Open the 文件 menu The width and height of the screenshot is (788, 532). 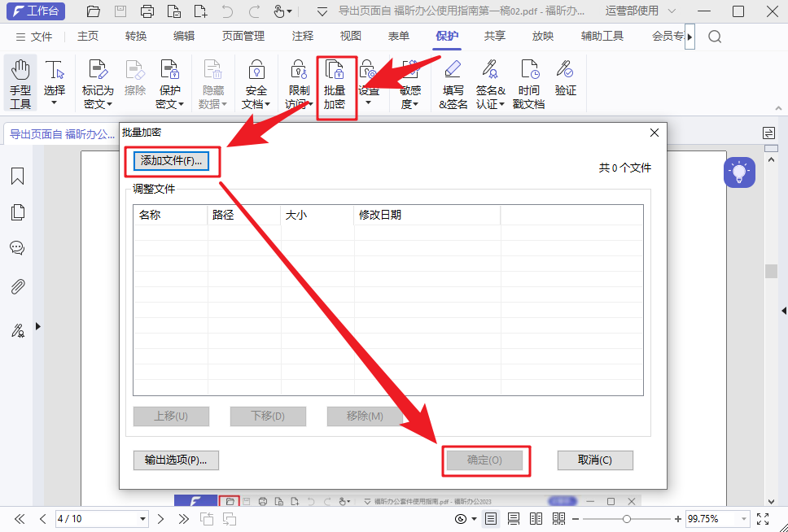click(x=42, y=36)
